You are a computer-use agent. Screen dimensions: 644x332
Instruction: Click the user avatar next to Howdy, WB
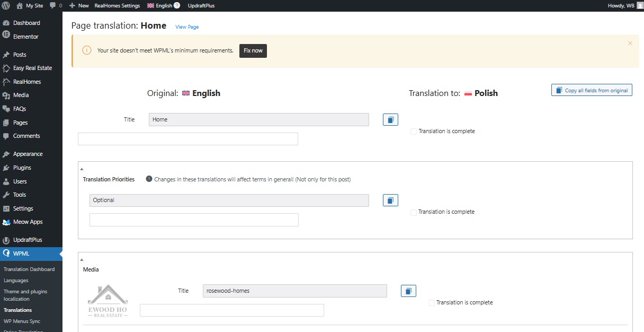click(x=640, y=5)
